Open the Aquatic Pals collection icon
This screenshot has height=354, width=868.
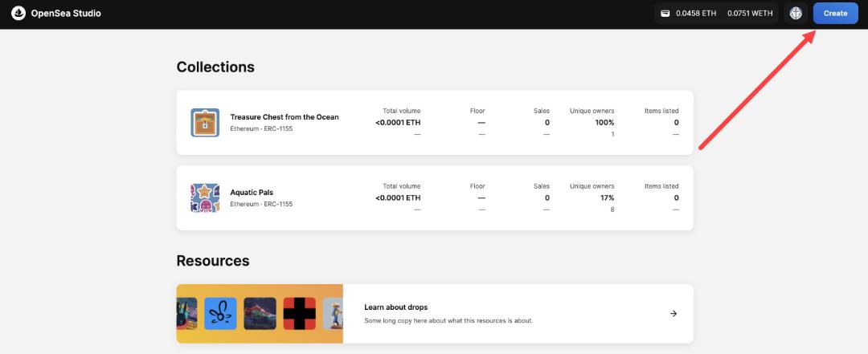[x=205, y=198]
